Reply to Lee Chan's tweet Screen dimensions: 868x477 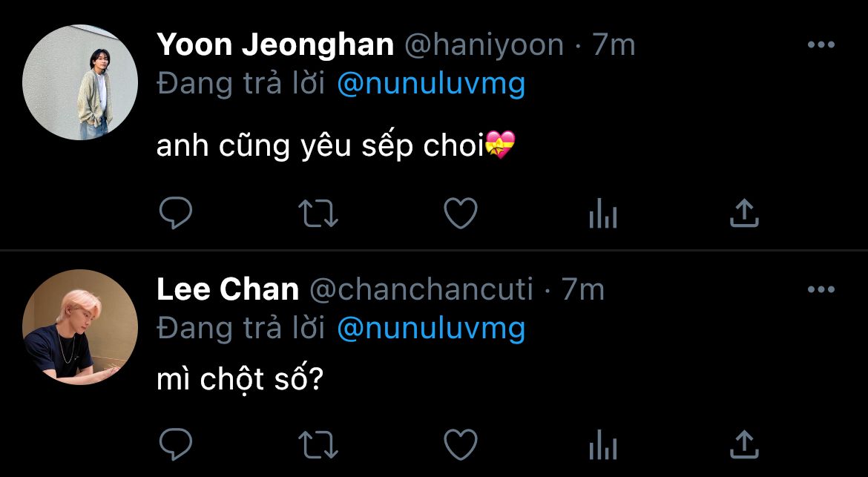tap(176, 444)
